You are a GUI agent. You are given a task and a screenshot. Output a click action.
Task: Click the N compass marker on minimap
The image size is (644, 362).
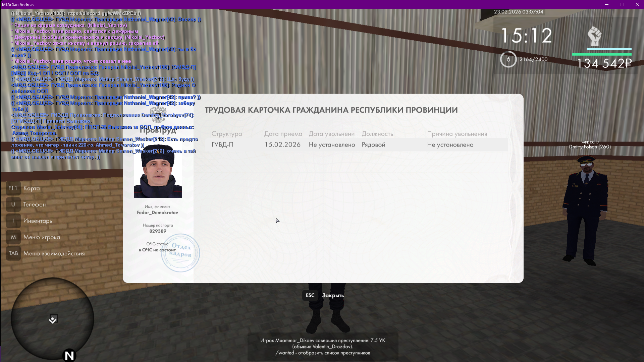(69, 355)
